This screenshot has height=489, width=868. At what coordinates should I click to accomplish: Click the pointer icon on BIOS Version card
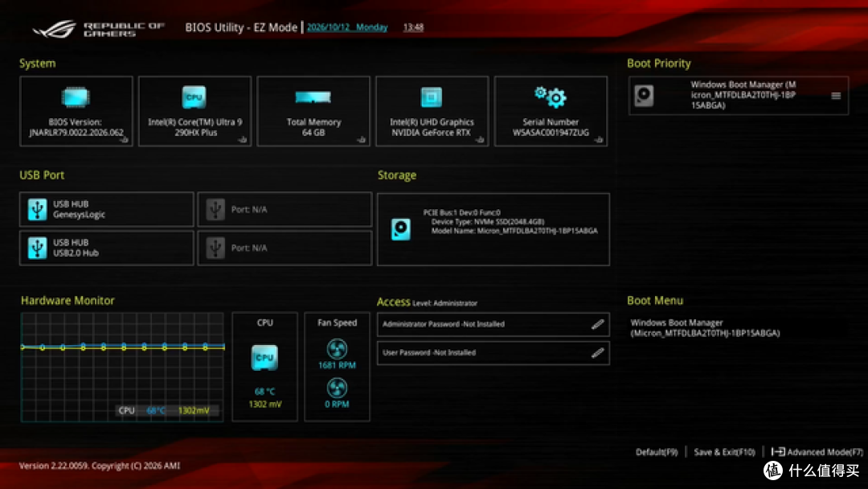tap(124, 140)
